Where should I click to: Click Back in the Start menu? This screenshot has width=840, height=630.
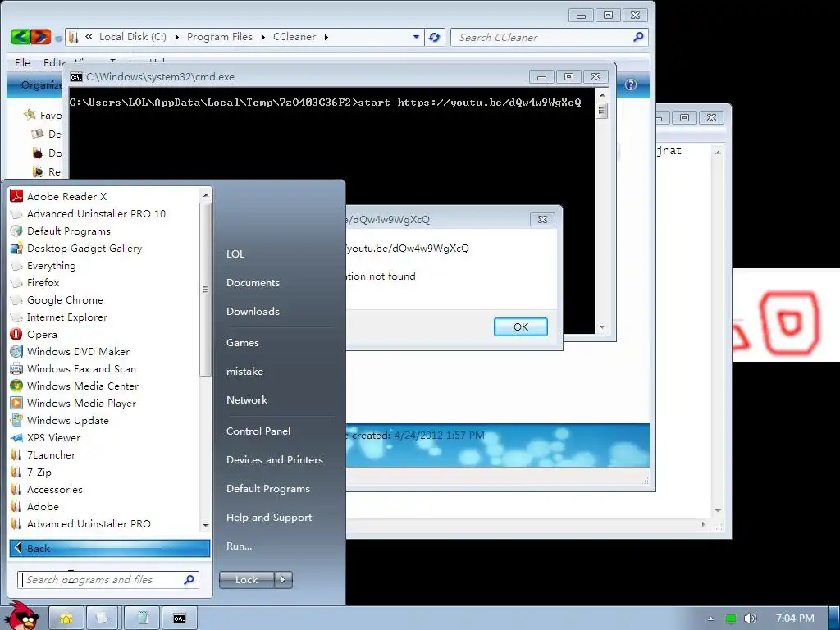point(110,548)
